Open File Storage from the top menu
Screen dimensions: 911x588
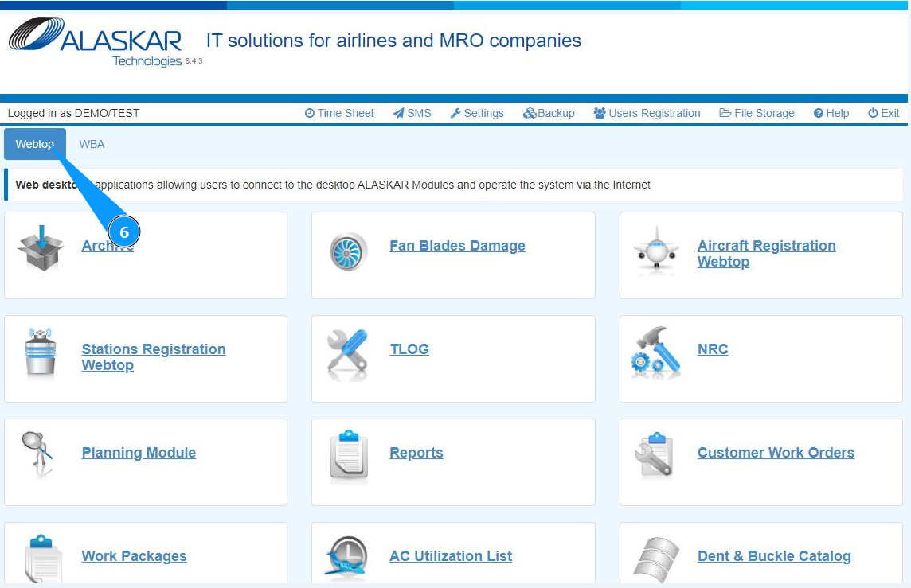click(757, 113)
